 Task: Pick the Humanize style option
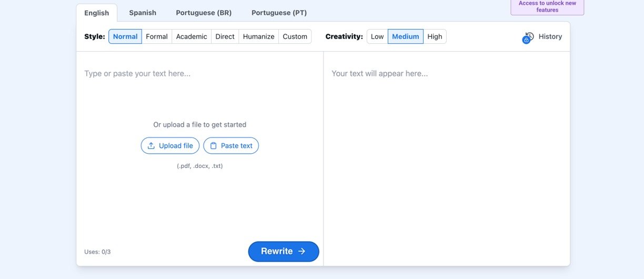click(x=258, y=36)
